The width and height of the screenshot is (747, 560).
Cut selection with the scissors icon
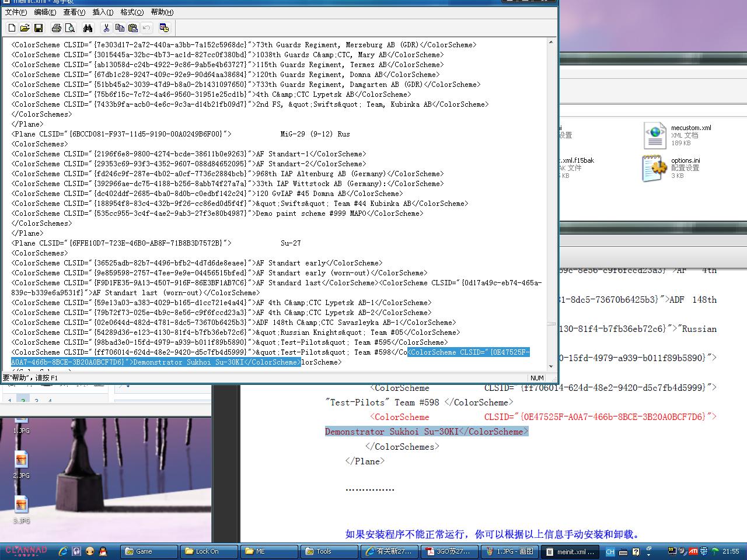pos(106,28)
